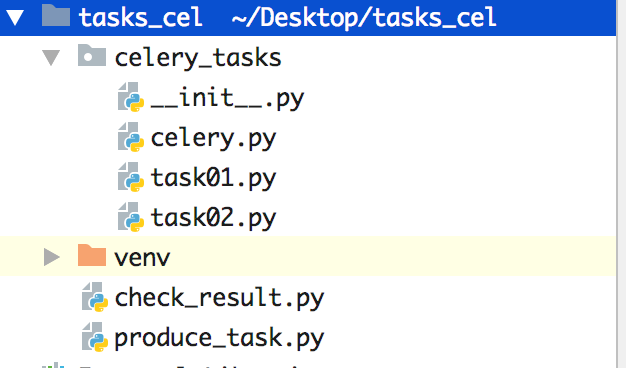Click the ~/Desktop/tasks_cel path text
Screen dimensions: 626x368
coord(364,18)
